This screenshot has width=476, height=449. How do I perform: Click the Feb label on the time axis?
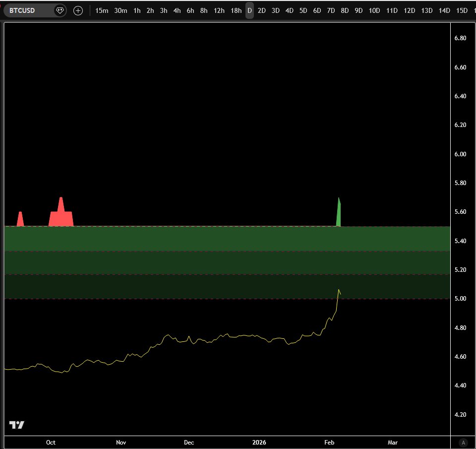(329, 443)
